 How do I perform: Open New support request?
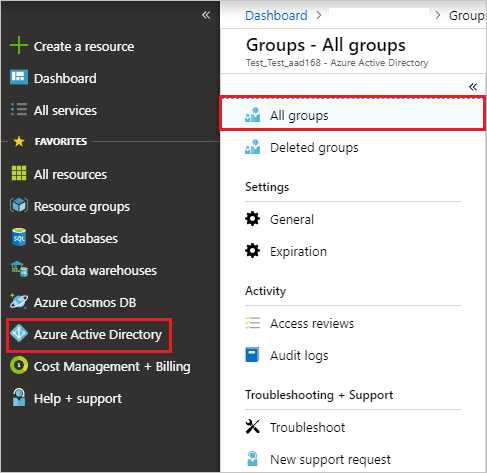click(x=330, y=460)
